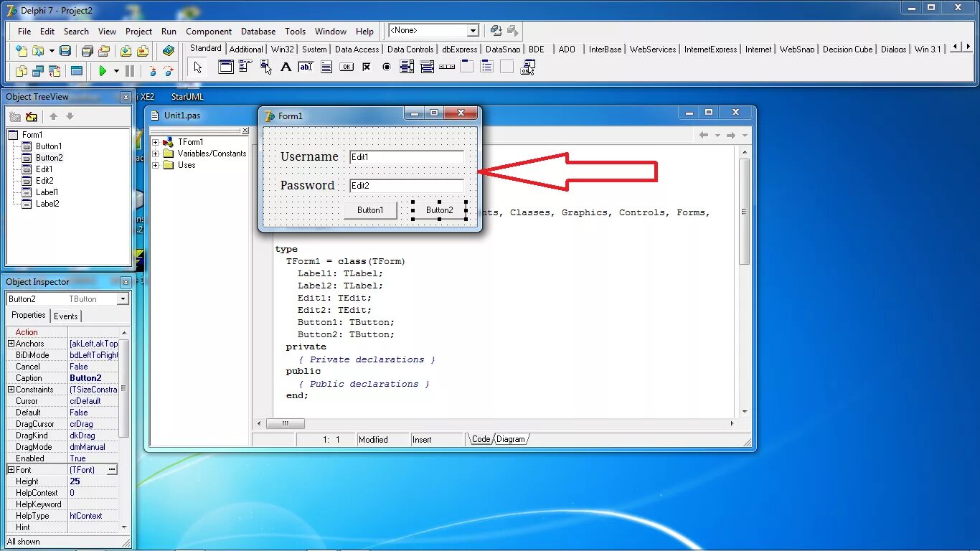This screenshot has height=551, width=980.
Task: Expand the Constraints property
Action: pos(11,390)
